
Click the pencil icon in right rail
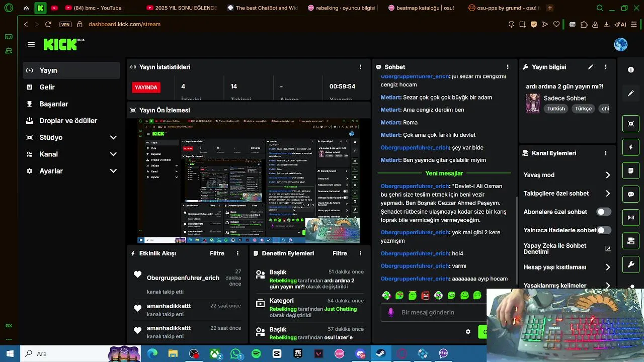pyautogui.click(x=631, y=93)
